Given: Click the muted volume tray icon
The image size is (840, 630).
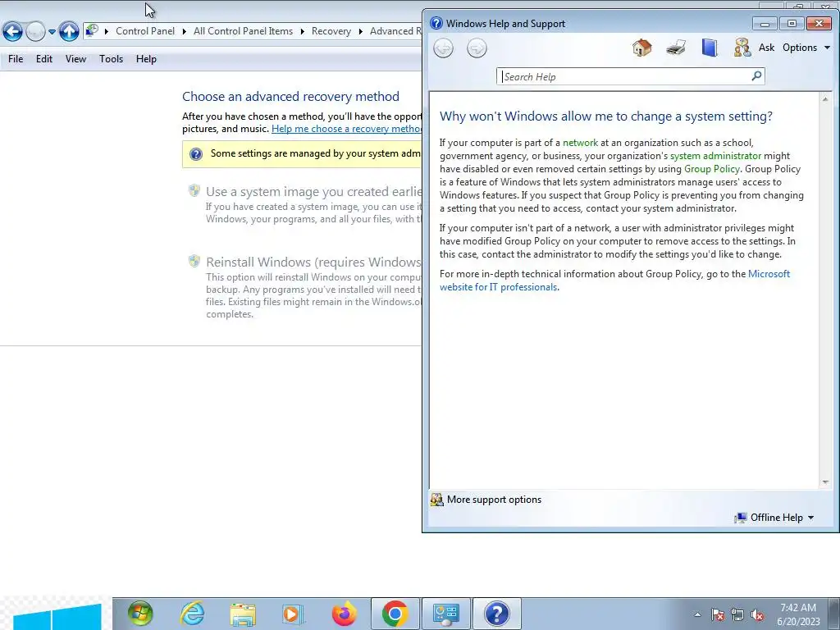Looking at the screenshot, I should (757, 614).
